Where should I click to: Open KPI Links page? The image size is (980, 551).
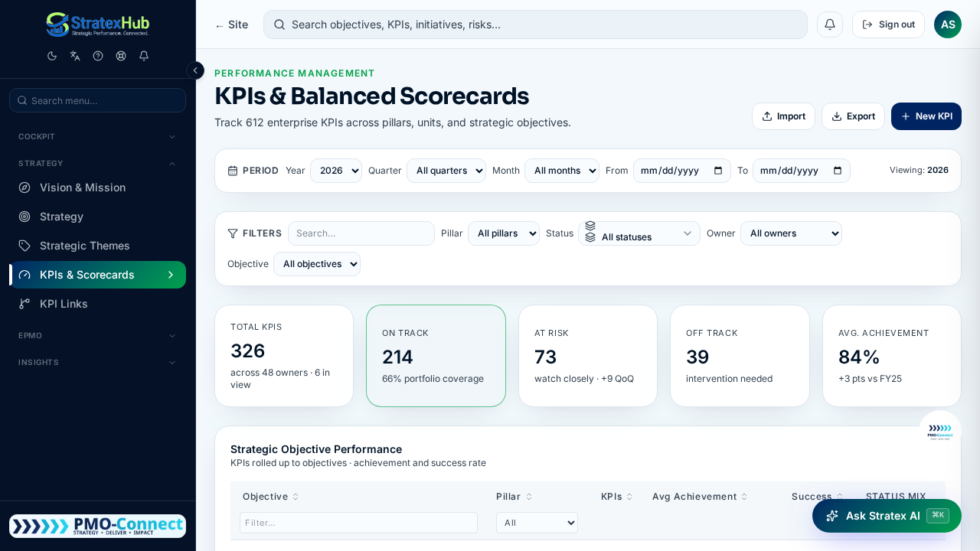[x=97, y=304]
